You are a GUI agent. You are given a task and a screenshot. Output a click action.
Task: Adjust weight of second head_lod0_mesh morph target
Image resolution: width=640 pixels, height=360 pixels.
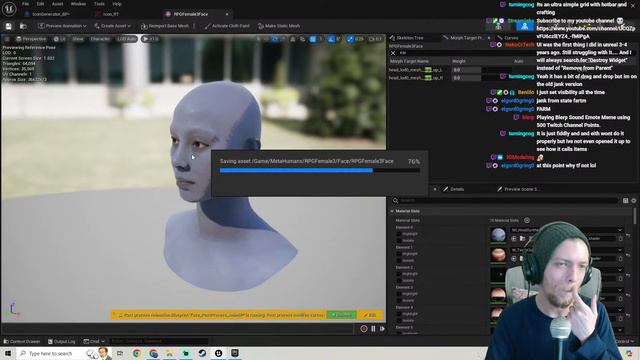click(467, 78)
